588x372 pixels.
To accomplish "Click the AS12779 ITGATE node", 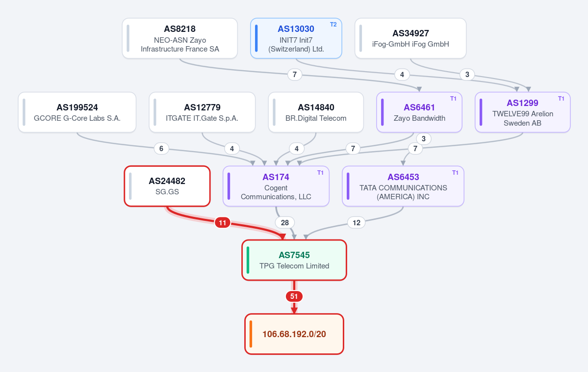I will pos(202,112).
